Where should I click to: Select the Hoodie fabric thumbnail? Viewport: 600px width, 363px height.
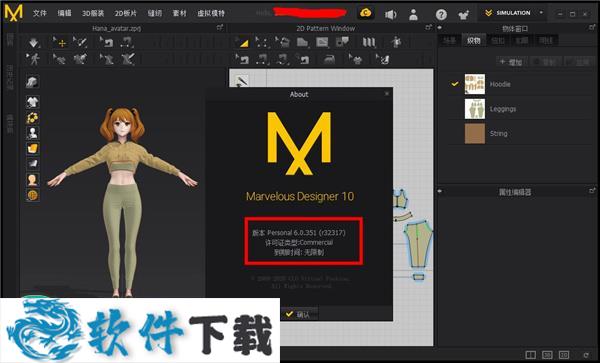click(474, 84)
